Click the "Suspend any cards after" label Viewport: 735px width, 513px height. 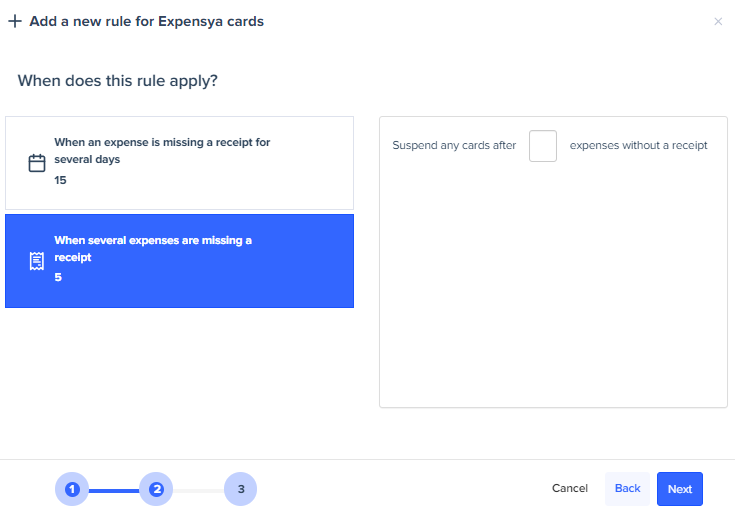[x=454, y=146]
